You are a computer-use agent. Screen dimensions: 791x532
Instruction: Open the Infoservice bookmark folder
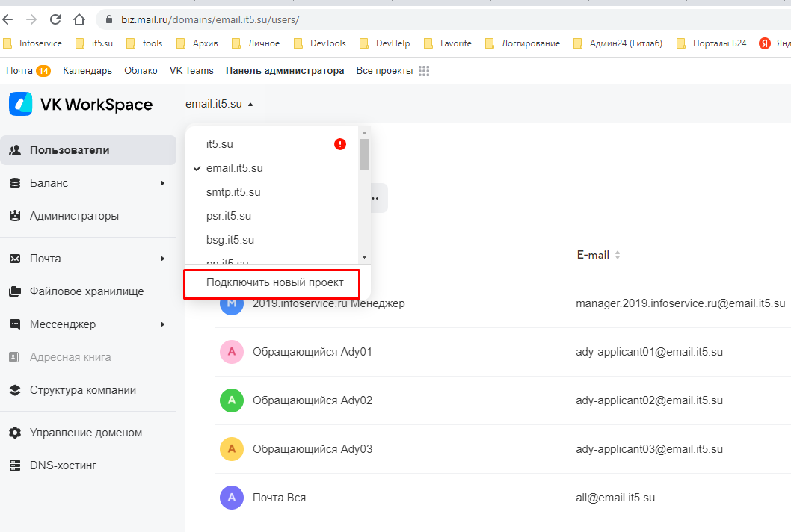[33, 43]
